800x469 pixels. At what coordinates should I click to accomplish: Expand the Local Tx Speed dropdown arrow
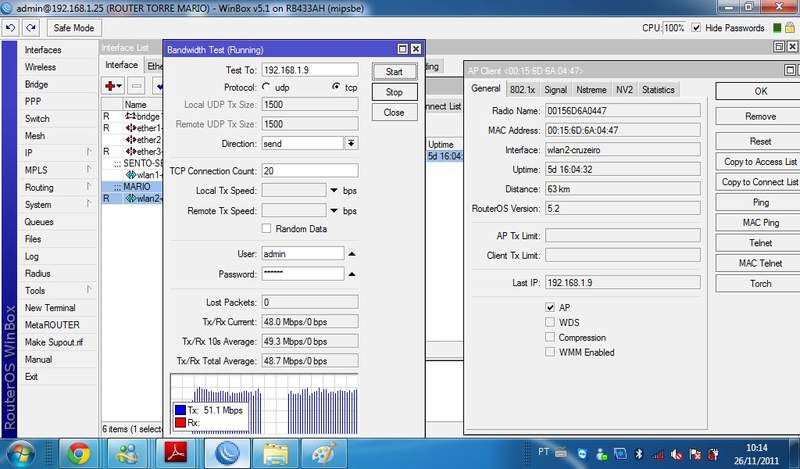coord(333,191)
